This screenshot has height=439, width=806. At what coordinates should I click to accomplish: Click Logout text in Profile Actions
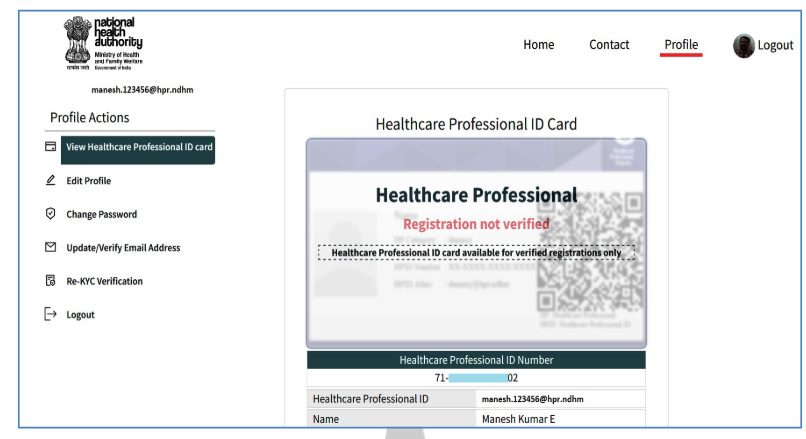pyautogui.click(x=81, y=315)
